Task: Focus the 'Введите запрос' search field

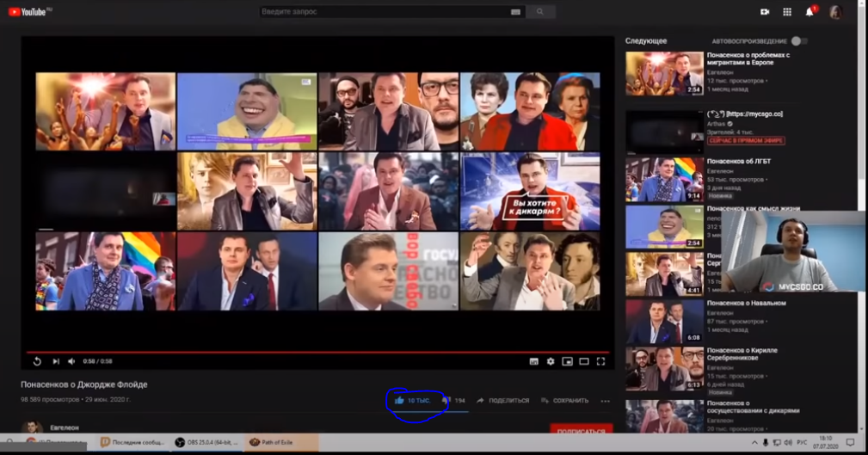Action: (x=385, y=12)
